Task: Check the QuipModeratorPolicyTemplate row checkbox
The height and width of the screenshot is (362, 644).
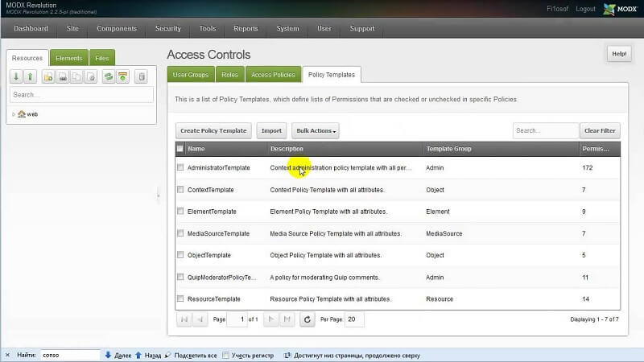Action: click(x=180, y=277)
